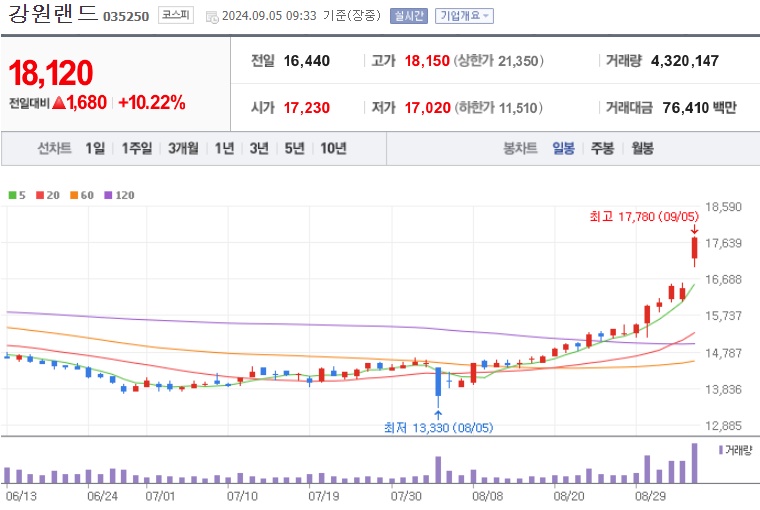Screen dimensions: 760x510
Task: Click the 거래량 value 4,320,147
Action: coord(685,61)
